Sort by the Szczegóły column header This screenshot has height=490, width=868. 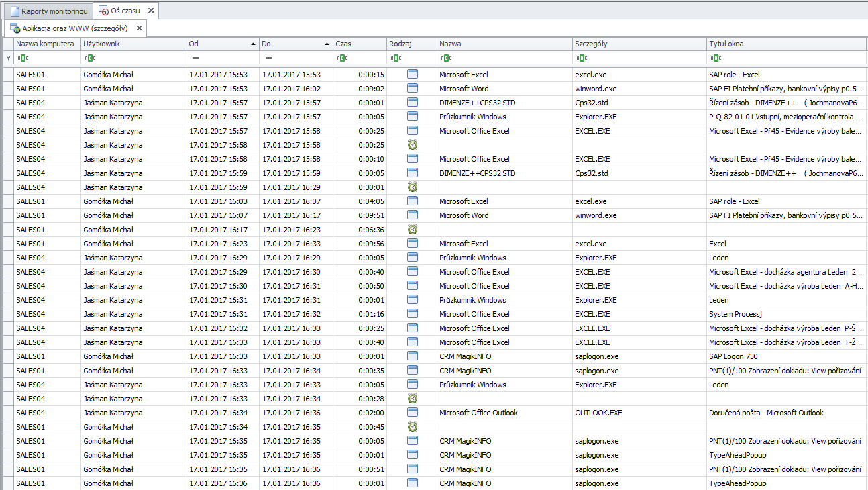pos(639,44)
